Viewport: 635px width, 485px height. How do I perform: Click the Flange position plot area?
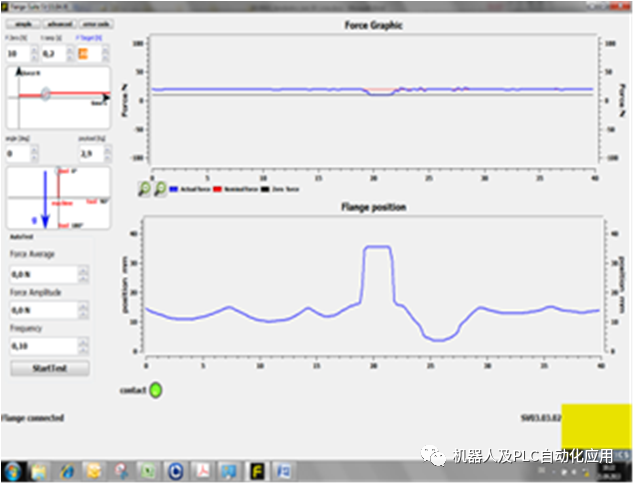[374, 285]
